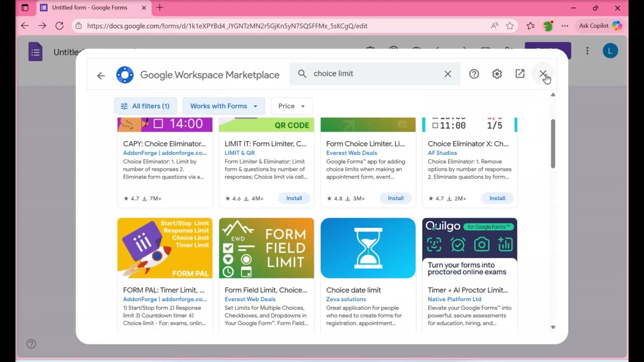Open a new browser tab
Viewport: 644px width, 362px height.
pyautogui.click(x=160, y=8)
